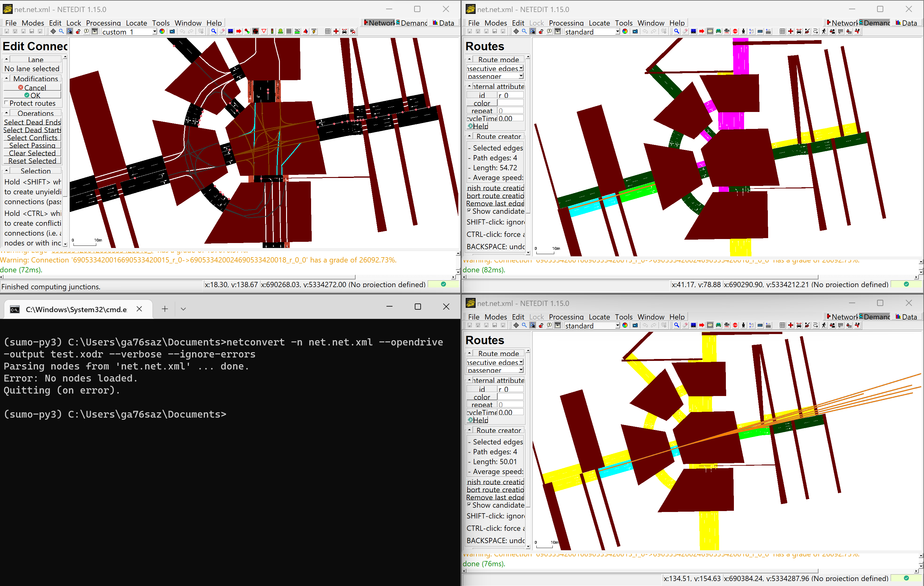Open the screenshot camera tool in the top-left NETEDIT window
Image resolution: width=924 pixels, height=586 pixels.
[172, 31]
